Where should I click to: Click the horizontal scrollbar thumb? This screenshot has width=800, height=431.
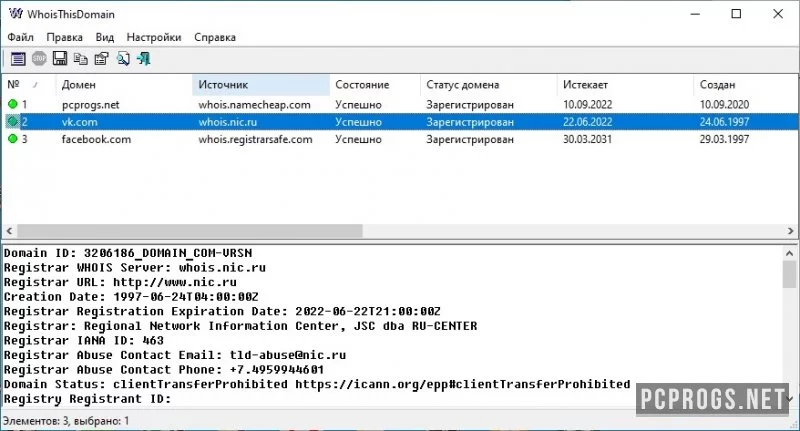click(190, 231)
